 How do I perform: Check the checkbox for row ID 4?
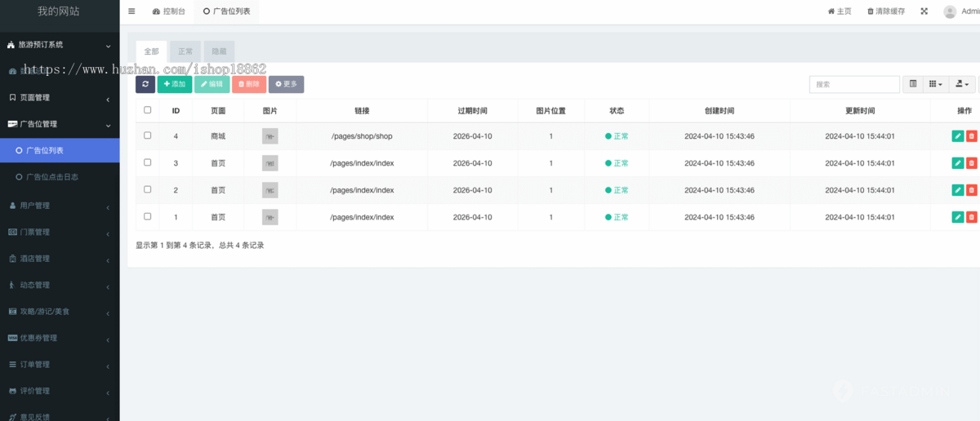tap(148, 135)
